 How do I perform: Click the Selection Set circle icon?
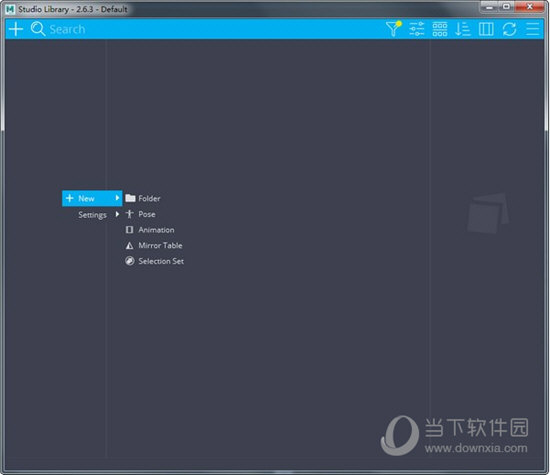130,261
